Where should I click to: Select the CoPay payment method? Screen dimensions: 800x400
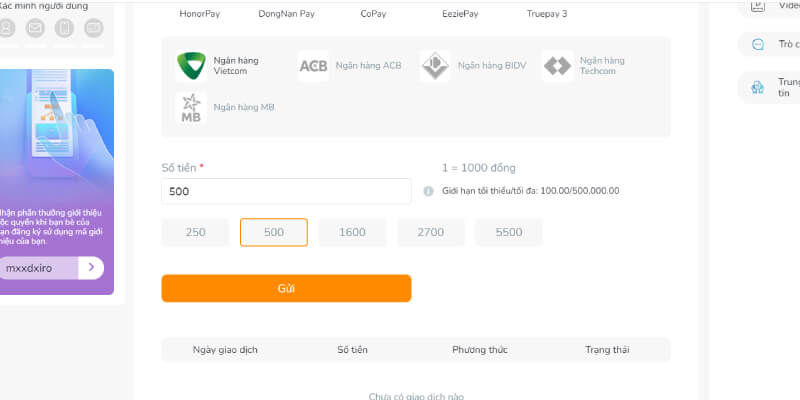point(373,14)
